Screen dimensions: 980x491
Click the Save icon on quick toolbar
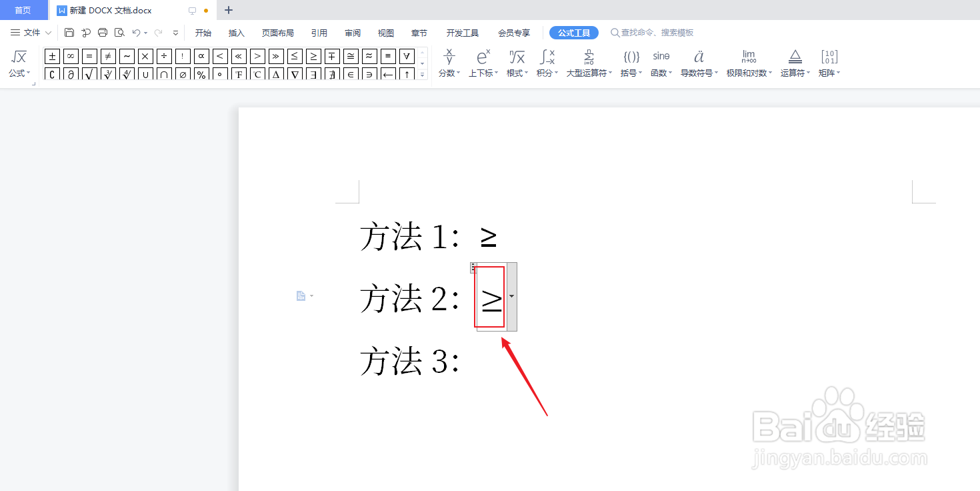[69, 32]
